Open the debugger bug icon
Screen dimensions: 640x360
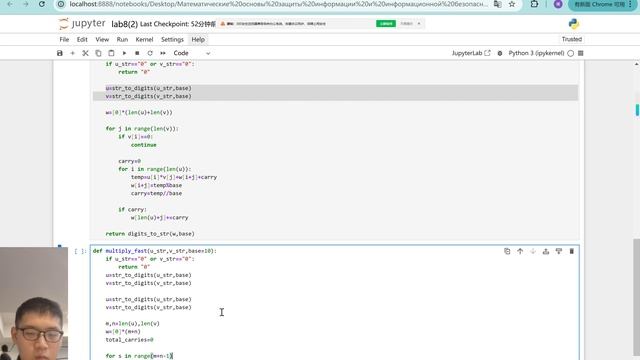click(500, 53)
